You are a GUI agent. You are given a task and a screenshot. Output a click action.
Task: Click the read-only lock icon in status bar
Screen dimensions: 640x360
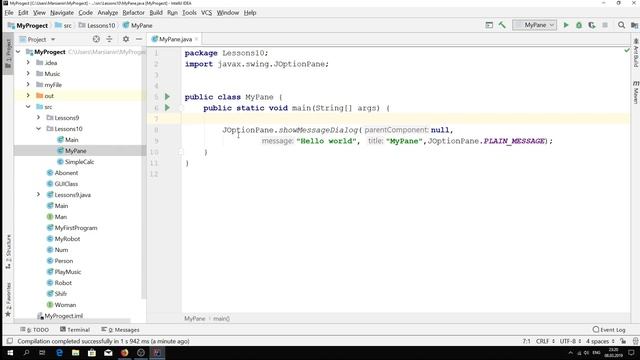click(623, 341)
